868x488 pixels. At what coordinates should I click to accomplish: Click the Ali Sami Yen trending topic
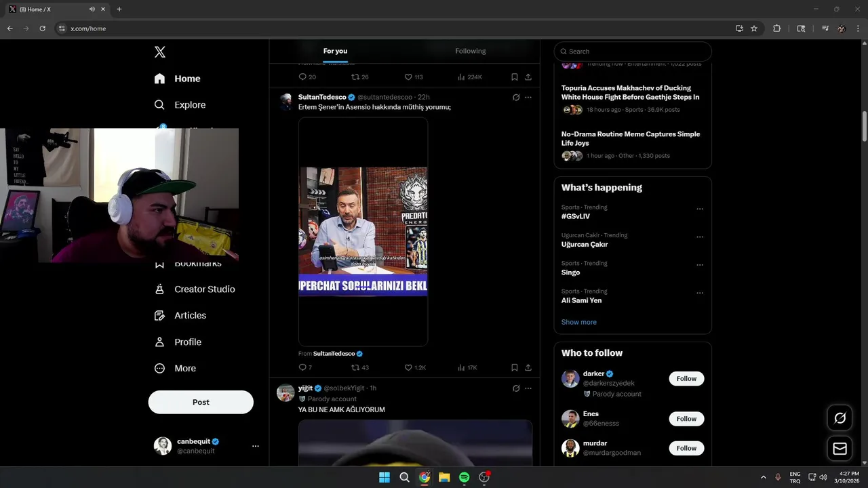581,300
